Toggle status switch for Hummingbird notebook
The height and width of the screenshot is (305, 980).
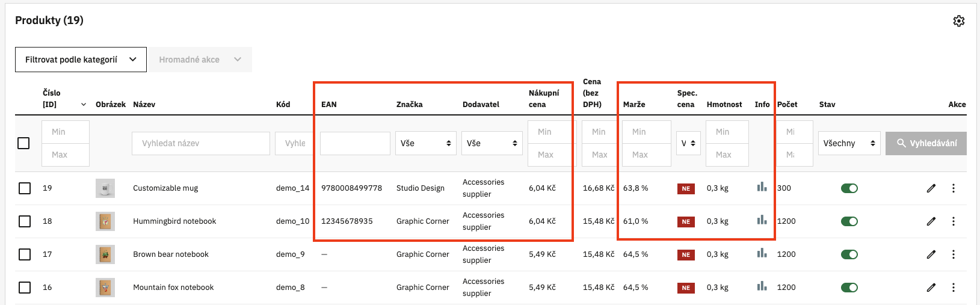(x=849, y=221)
